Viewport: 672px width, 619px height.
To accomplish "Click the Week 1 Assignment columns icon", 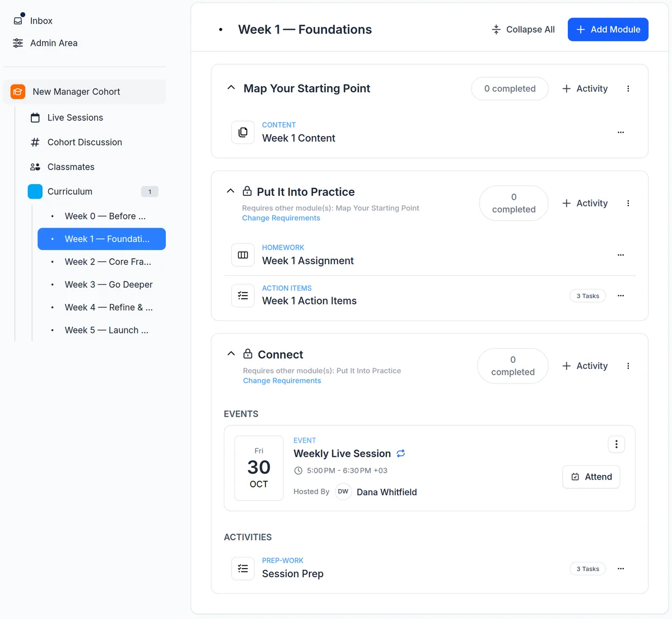I will pyautogui.click(x=243, y=255).
